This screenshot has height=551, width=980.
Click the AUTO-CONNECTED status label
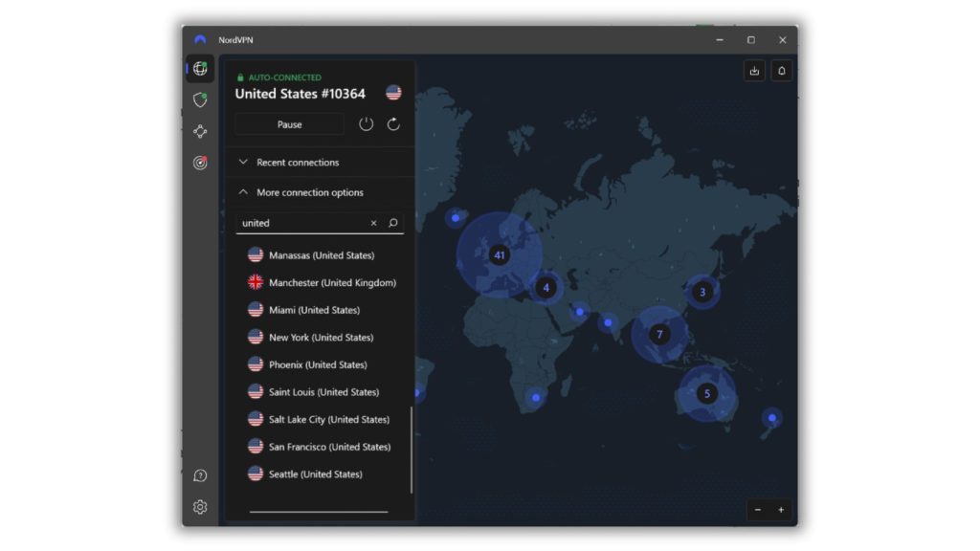coord(284,77)
